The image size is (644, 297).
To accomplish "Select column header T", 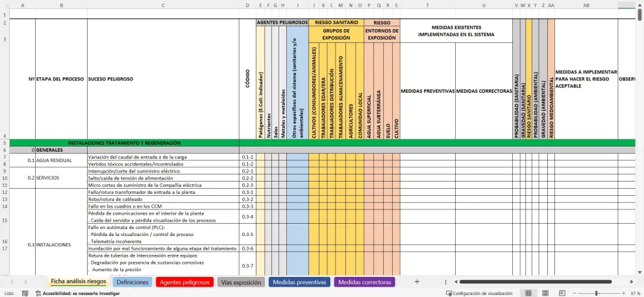I will click(428, 5).
